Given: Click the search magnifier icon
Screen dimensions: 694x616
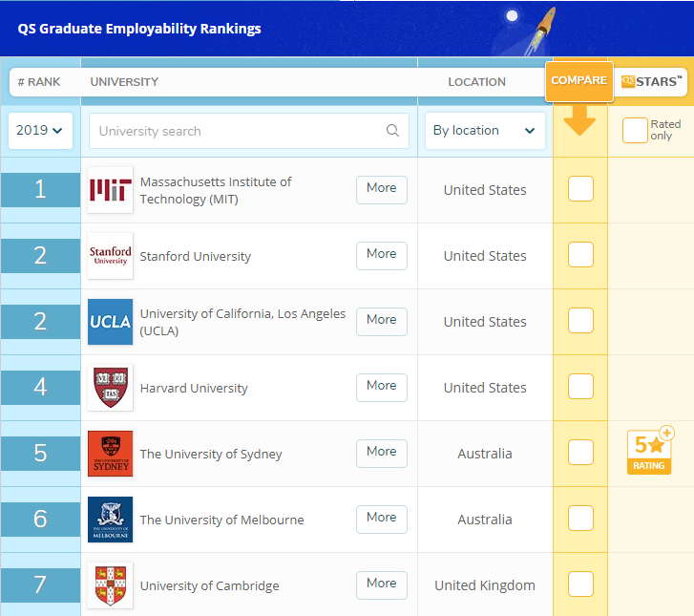Looking at the screenshot, I should [392, 131].
